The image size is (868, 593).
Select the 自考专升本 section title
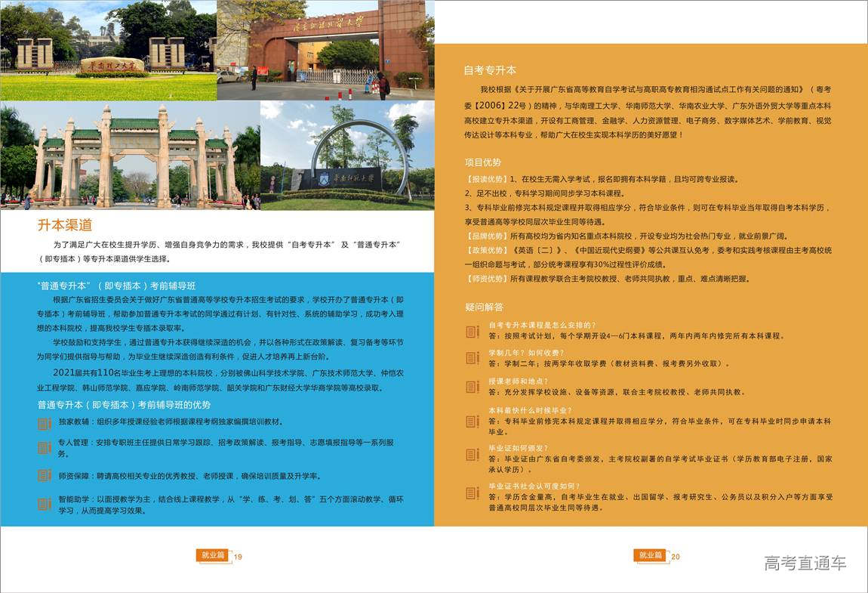coord(490,70)
